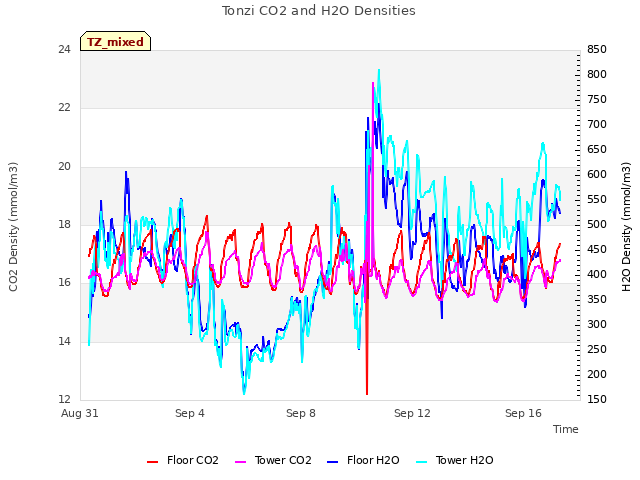Click the 200 value on H2O axis
This screenshot has width=640, height=480.
coord(597,374)
